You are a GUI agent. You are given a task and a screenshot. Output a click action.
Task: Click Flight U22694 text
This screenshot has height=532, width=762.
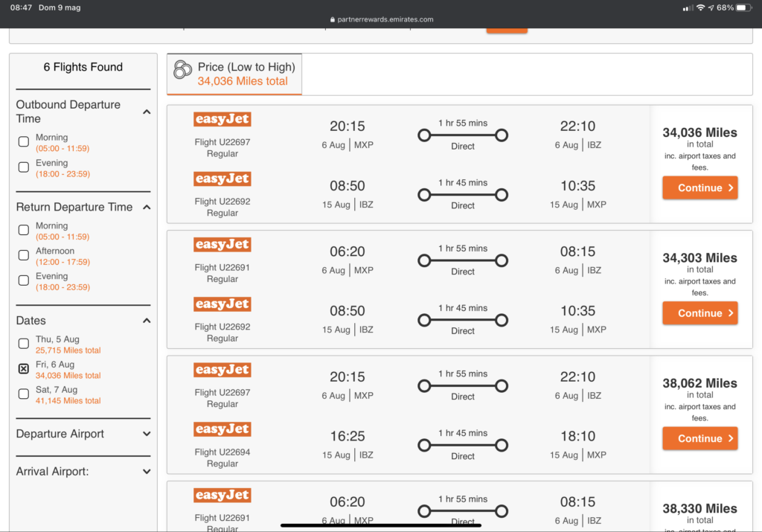click(x=222, y=452)
